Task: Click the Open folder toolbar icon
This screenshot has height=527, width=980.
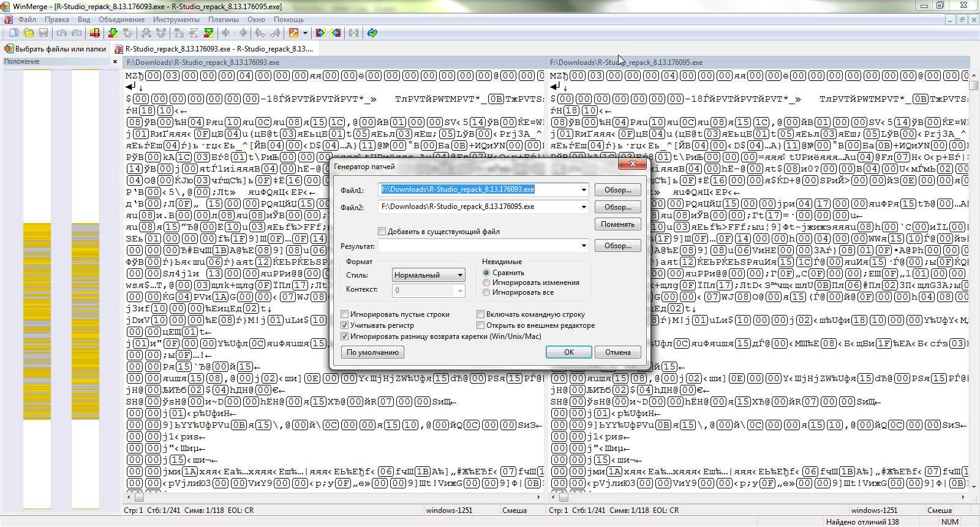Action: (28, 33)
